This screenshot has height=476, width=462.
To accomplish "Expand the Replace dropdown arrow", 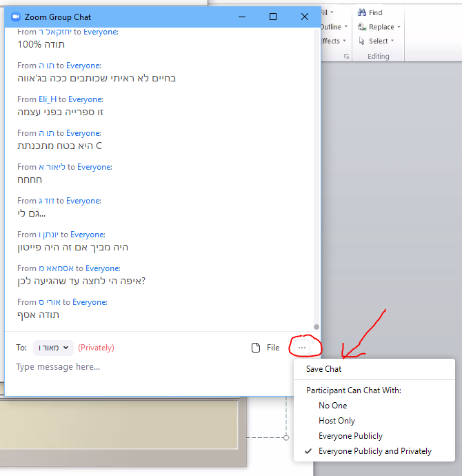I will click(x=399, y=27).
